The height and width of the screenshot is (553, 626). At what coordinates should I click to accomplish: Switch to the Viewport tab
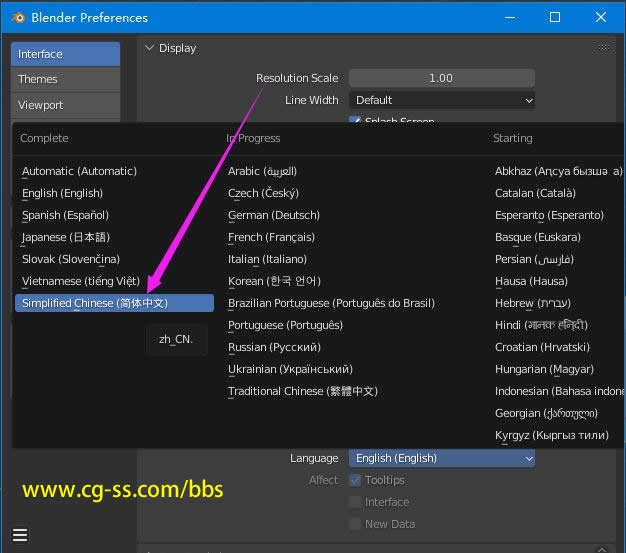point(65,105)
